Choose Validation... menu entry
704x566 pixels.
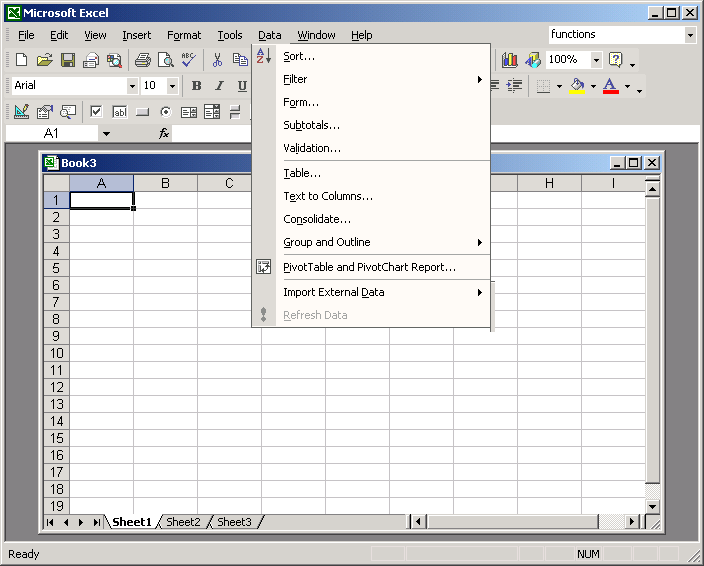370,148
